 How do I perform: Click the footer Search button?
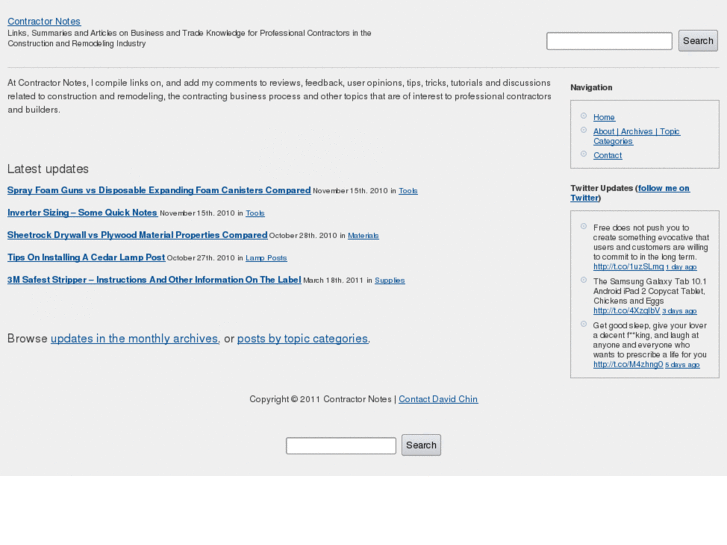click(x=421, y=445)
